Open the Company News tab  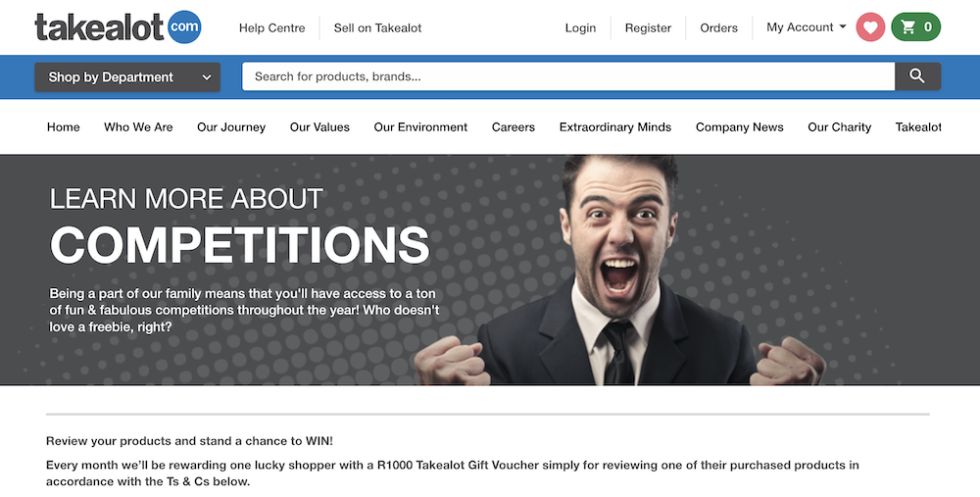tap(739, 126)
